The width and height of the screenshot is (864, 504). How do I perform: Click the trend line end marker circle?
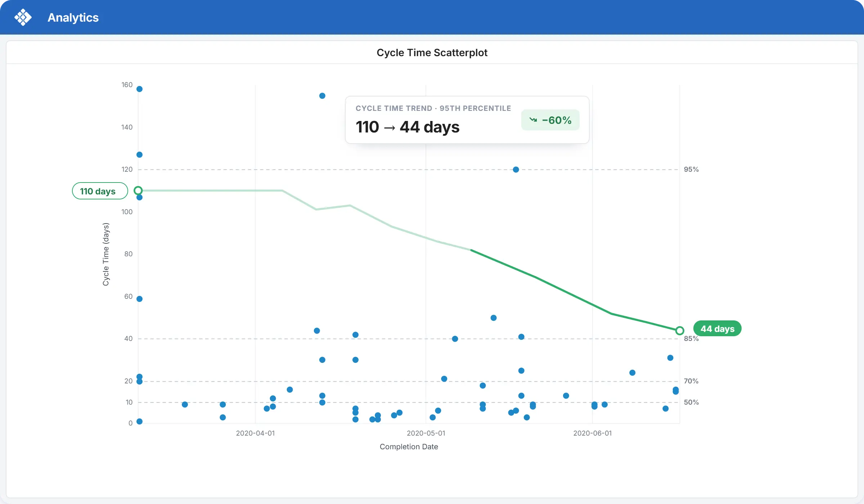680,330
